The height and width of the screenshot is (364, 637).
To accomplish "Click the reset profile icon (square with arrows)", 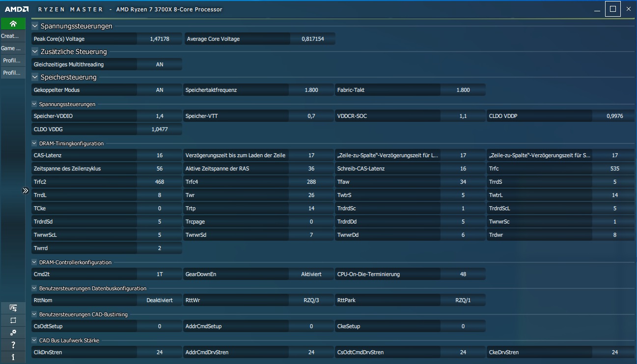I will tap(13, 320).
